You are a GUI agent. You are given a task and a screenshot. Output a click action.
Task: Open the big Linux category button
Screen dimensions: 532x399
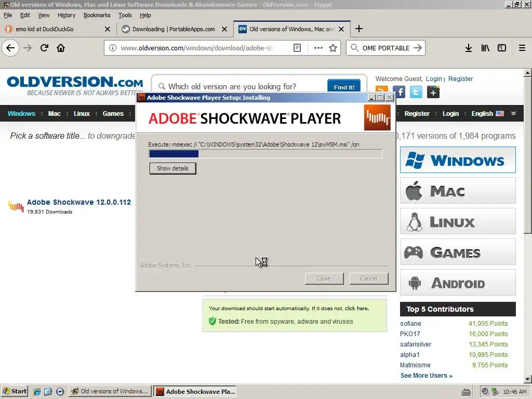point(458,221)
